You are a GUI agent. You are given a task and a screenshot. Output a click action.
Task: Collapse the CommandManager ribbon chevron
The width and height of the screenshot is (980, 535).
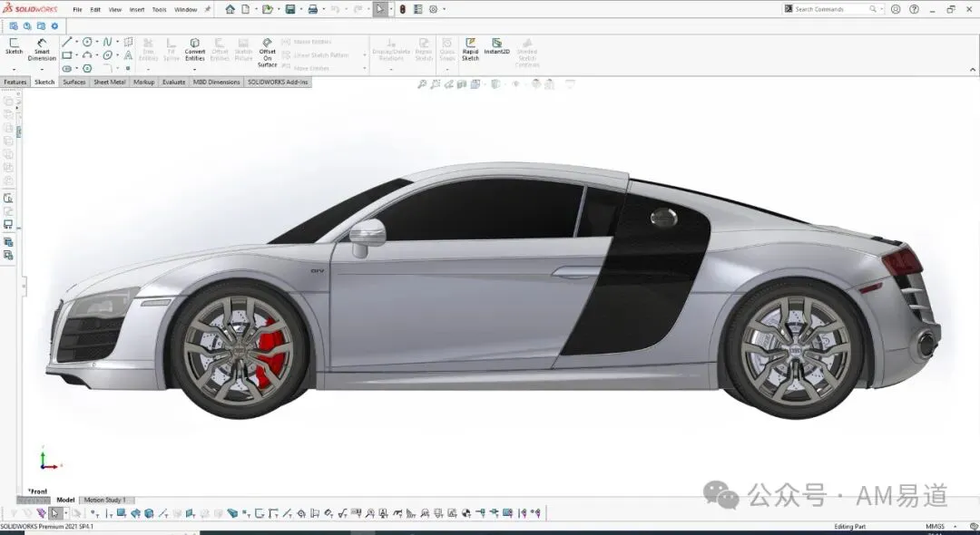coord(973,69)
